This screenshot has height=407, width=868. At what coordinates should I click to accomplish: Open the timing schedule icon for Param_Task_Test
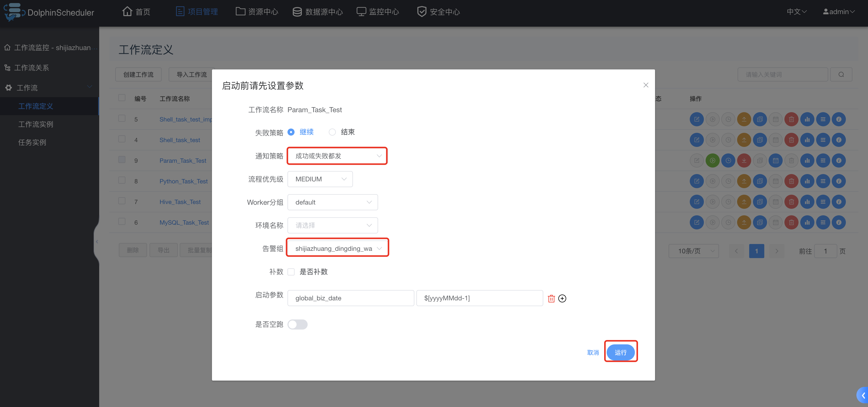point(728,160)
